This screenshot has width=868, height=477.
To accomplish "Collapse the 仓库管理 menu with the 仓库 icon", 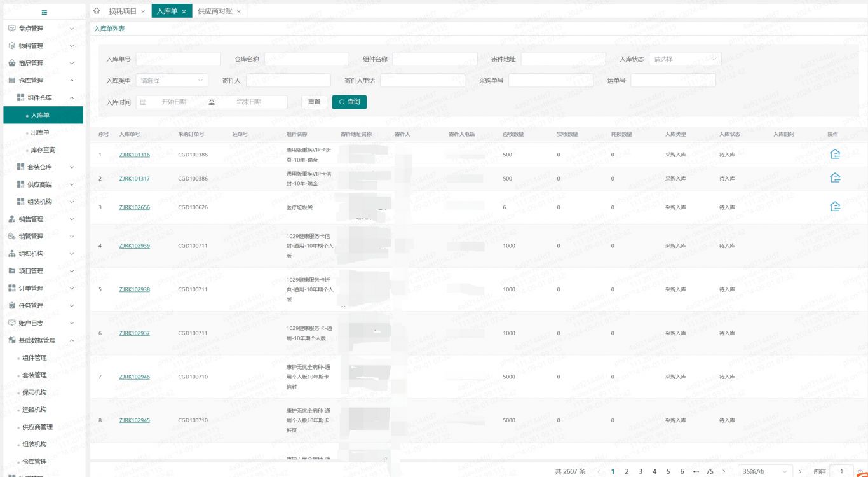I will point(12,81).
